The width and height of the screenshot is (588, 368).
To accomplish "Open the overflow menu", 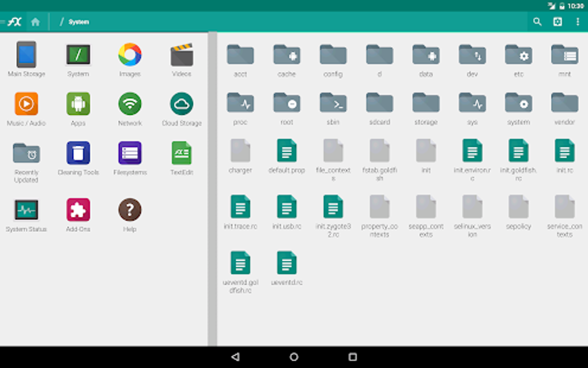I will pyautogui.click(x=578, y=21).
